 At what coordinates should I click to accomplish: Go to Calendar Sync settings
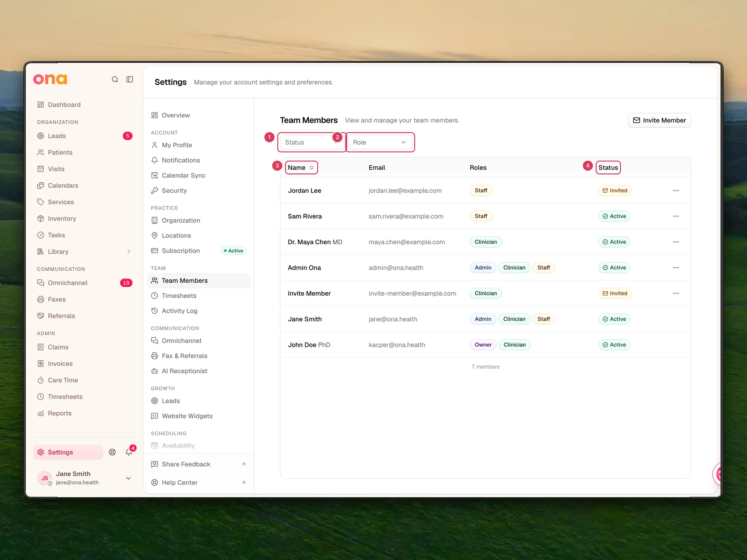coord(183,176)
